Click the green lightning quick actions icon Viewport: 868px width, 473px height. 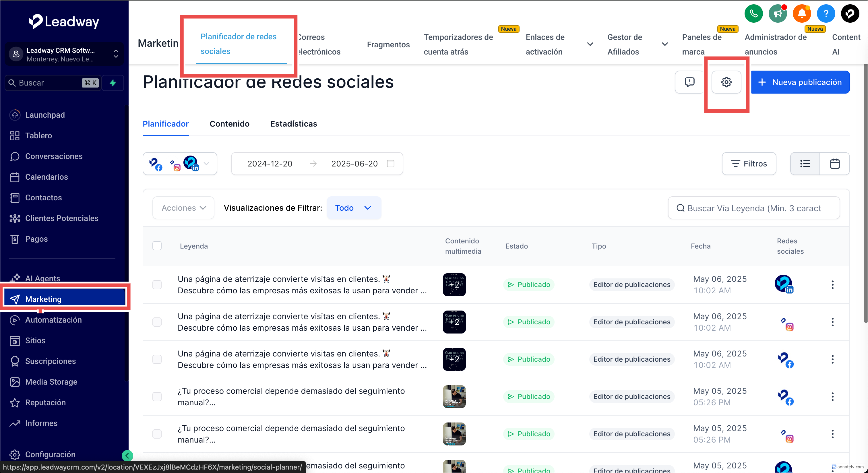click(113, 83)
